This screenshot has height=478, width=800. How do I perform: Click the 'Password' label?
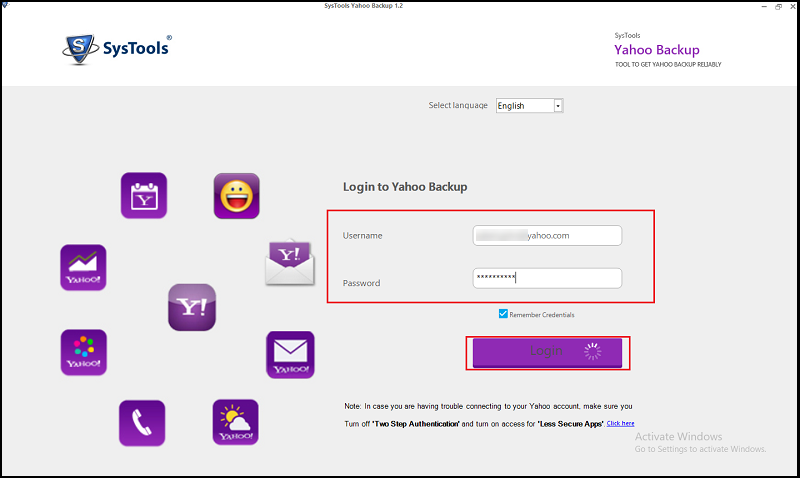[361, 283]
